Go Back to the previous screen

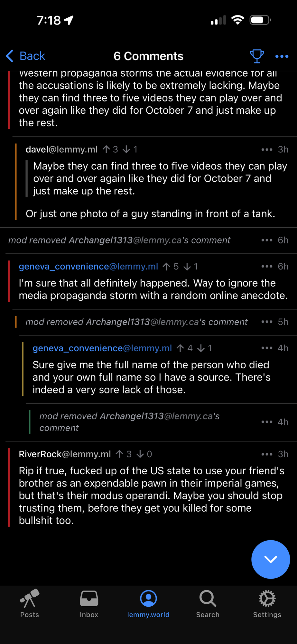(x=26, y=56)
